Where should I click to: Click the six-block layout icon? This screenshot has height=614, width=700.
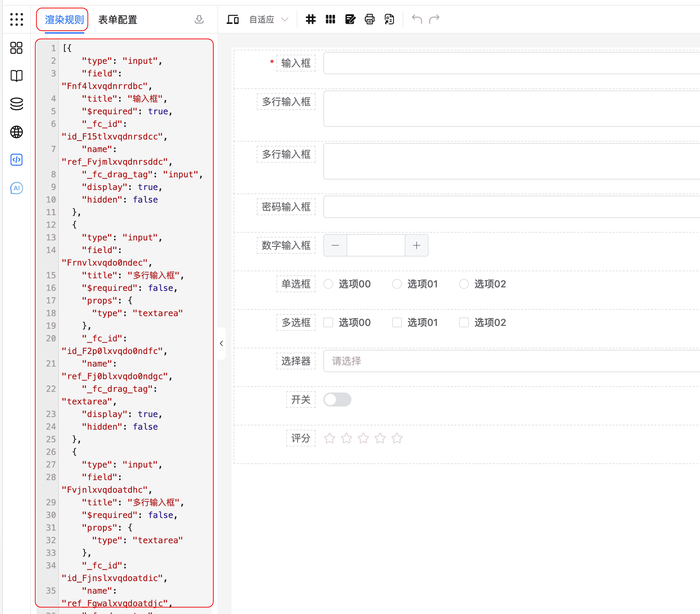tap(330, 19)
